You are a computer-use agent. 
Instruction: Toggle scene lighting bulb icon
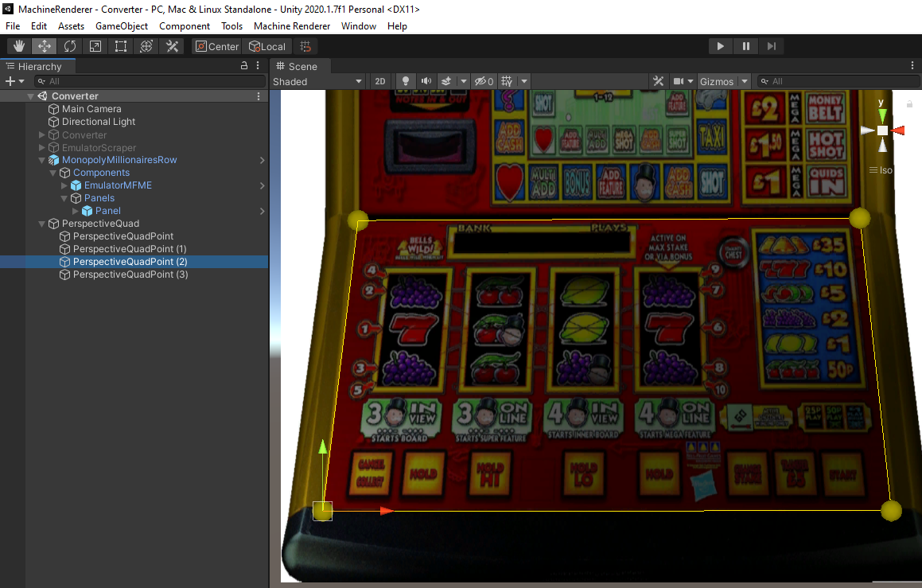click(x=406, y=81)
